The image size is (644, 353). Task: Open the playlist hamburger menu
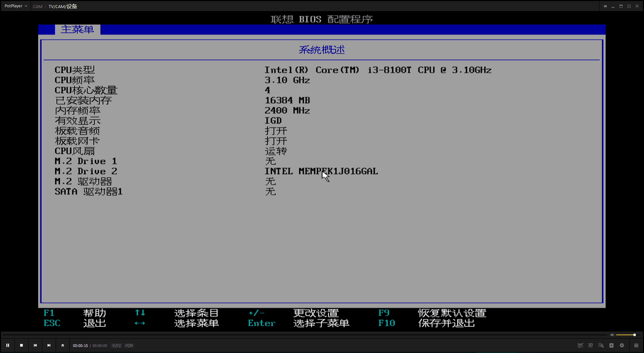click(636, 345)
